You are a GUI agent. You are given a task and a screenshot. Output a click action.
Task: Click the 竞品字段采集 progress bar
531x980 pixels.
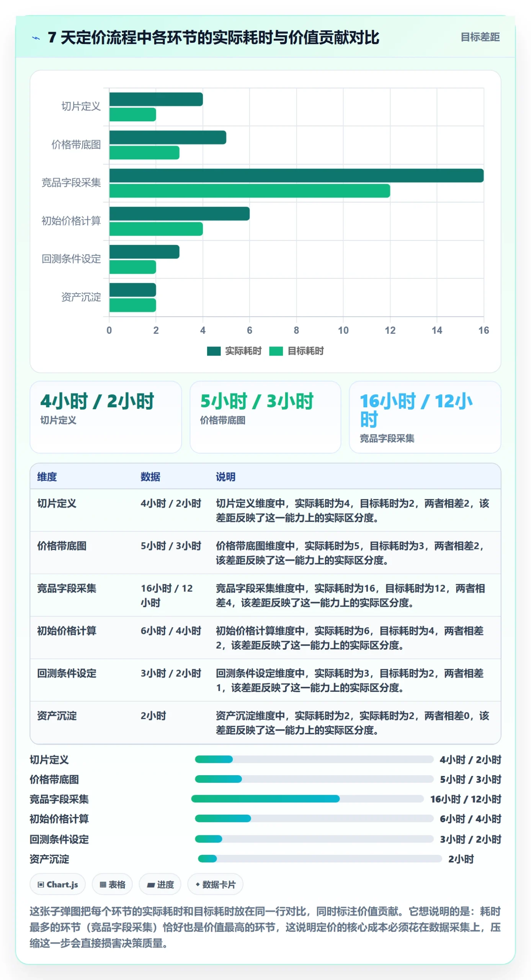point(307,799)
